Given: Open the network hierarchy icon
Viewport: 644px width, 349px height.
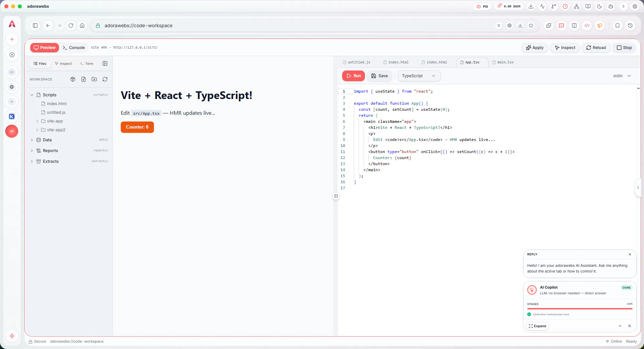Looking at the screenshot, I should [577, 6].
